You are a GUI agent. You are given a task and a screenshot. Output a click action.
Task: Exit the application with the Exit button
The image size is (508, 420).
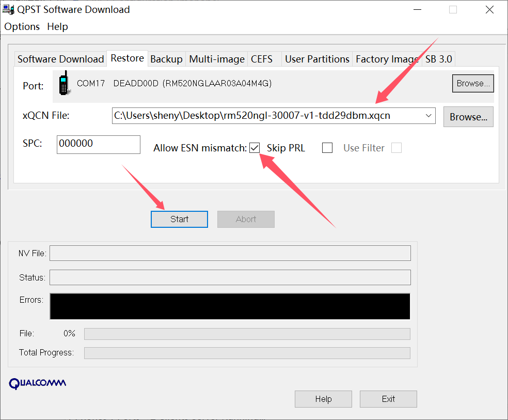(x=388, y=399)
